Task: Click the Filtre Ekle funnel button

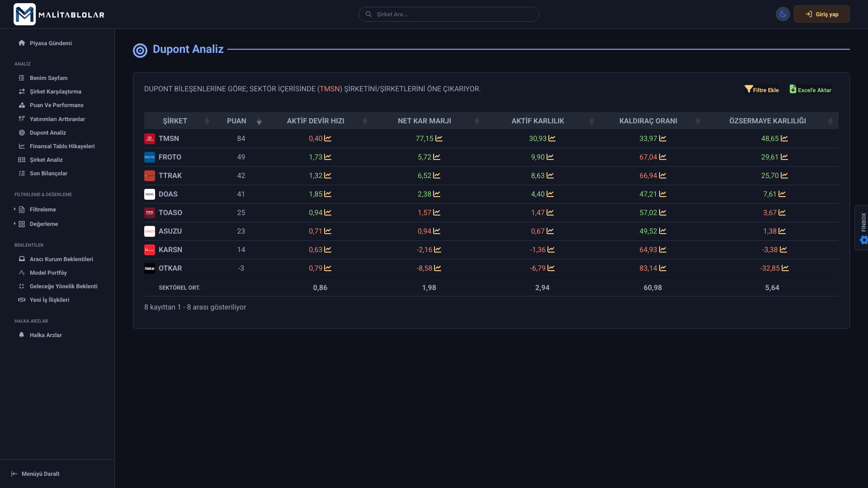Action: coord(762,89)
